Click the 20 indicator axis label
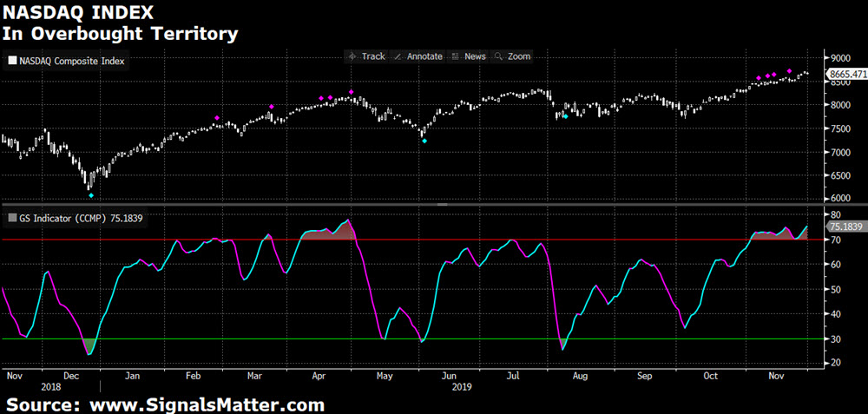Viewport: 868px width, 414px height. tap(836, 363)
